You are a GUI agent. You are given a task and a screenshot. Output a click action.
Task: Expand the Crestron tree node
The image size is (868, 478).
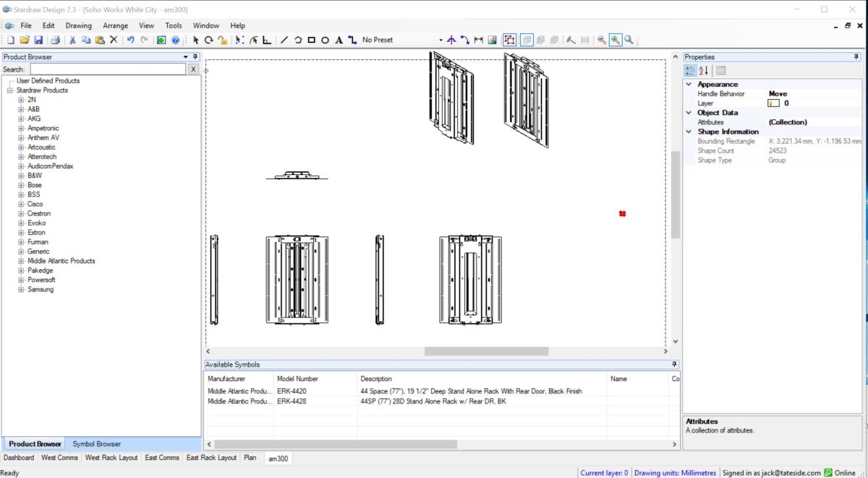22,213
